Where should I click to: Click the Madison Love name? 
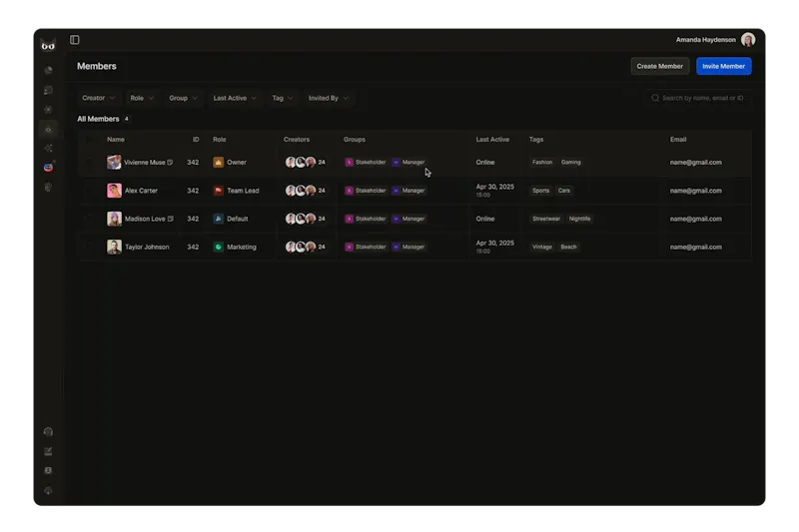pyautogui.click(x=145, y=219)
